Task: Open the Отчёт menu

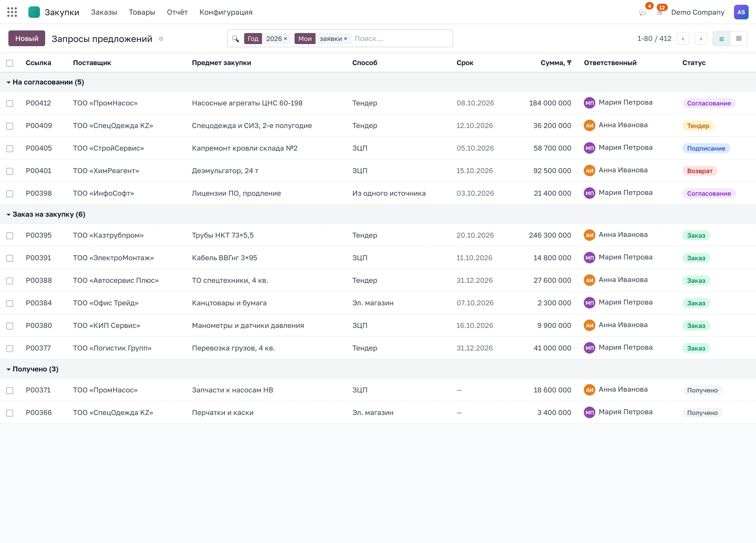Action: click(177, 12)
